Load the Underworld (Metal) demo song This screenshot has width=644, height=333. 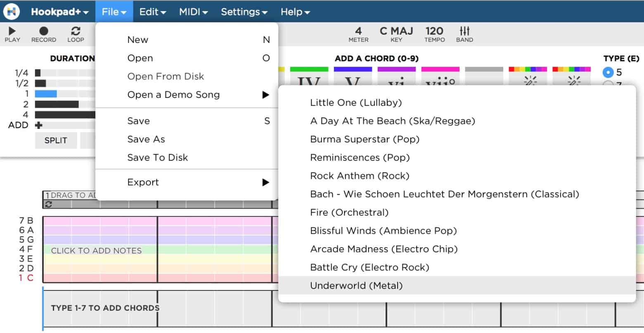357,285
